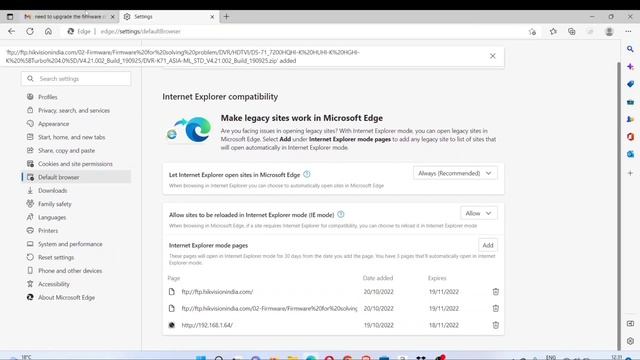The height and width of the screenshot is (360, 640).
Task: Open the tab actions menu icon
Action: tap(10, 17)
